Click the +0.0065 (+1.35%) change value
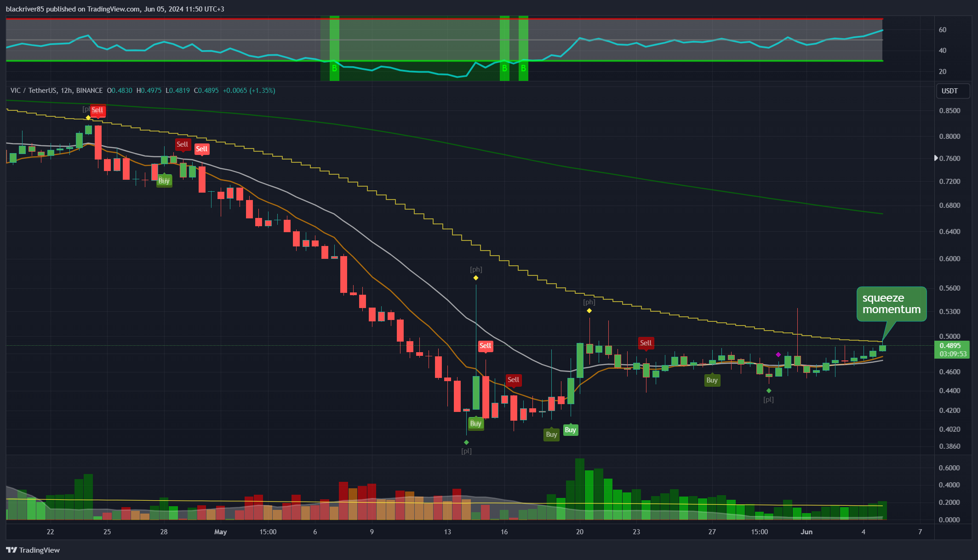978x560 pixels. 249,91
